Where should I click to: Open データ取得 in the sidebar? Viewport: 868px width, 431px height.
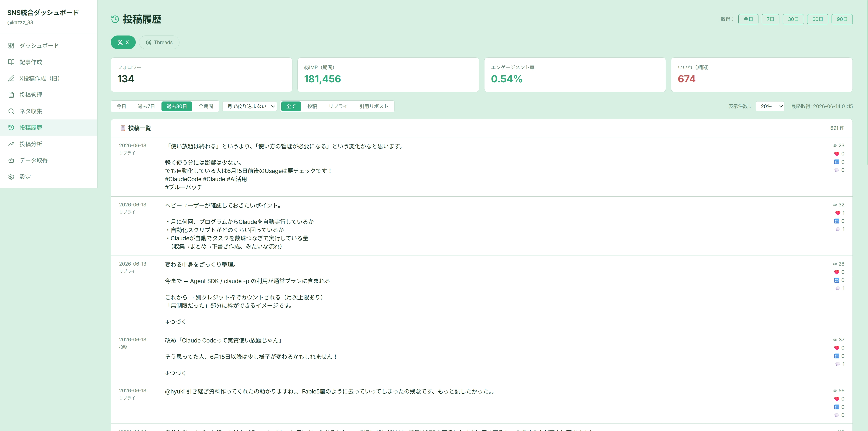point(49,160)
